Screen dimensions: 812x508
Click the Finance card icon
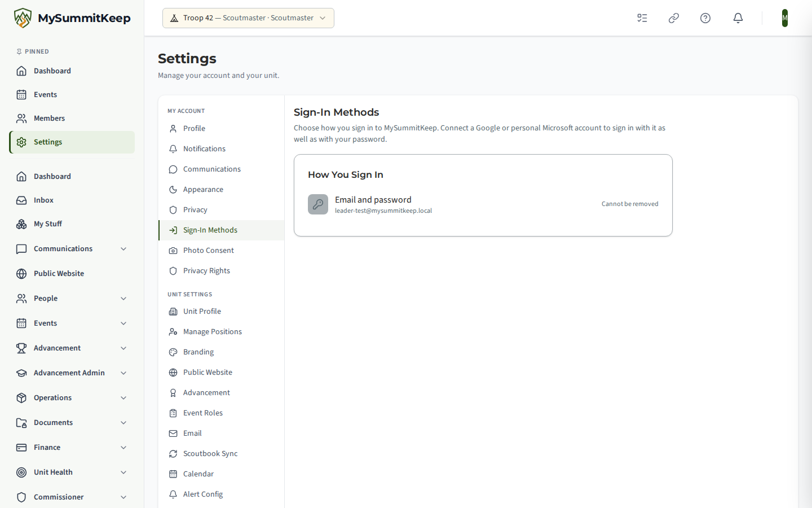[x=21, y=448]
